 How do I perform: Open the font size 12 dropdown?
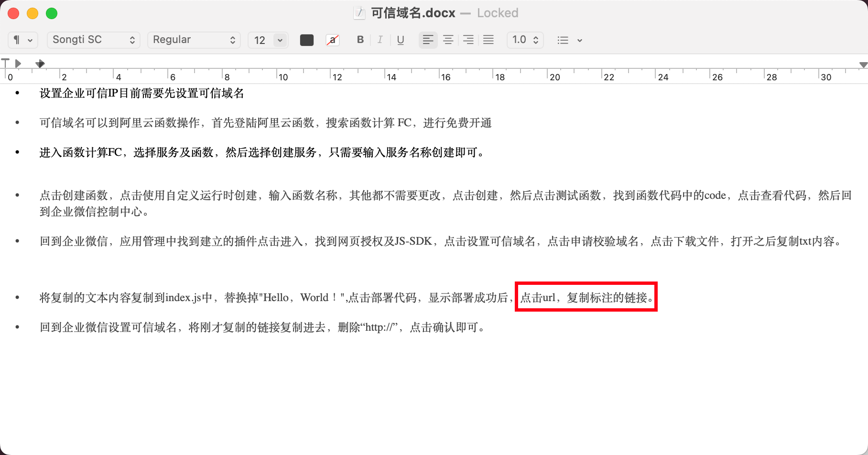(x=268, y=40)
